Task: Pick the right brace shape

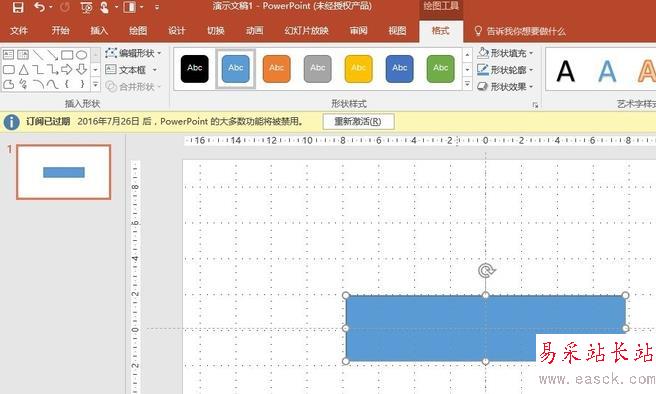Action: (82, 84)
